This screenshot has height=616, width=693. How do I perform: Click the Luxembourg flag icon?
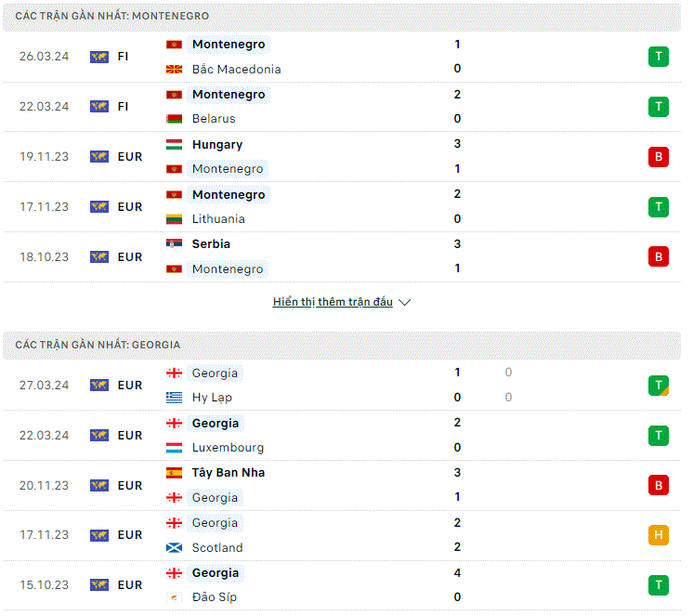[x=174, y=448]
